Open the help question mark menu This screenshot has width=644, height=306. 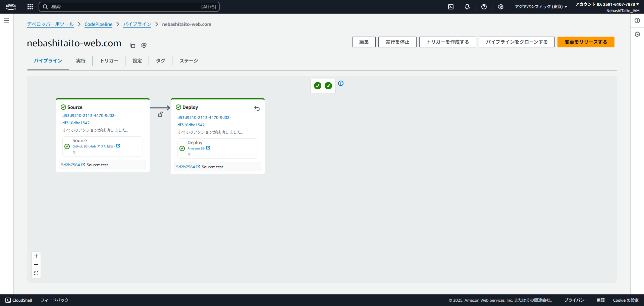(484, 7)
